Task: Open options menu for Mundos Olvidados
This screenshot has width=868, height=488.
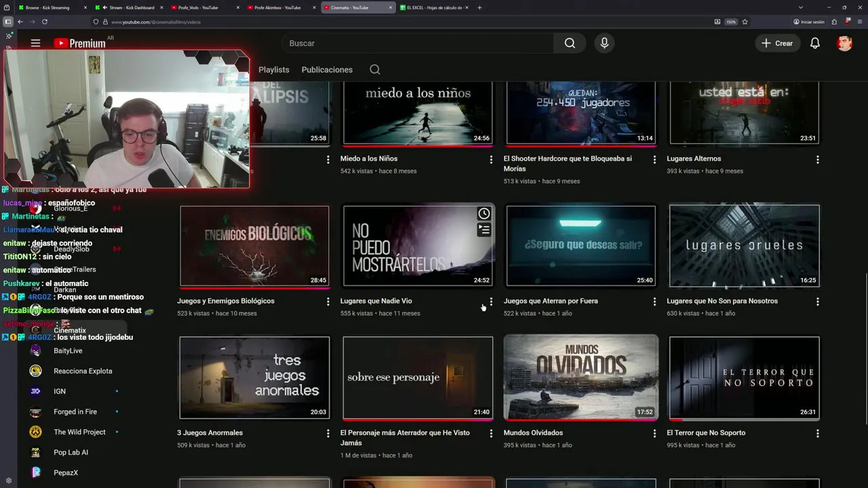Action: click(x=654, y=433)
